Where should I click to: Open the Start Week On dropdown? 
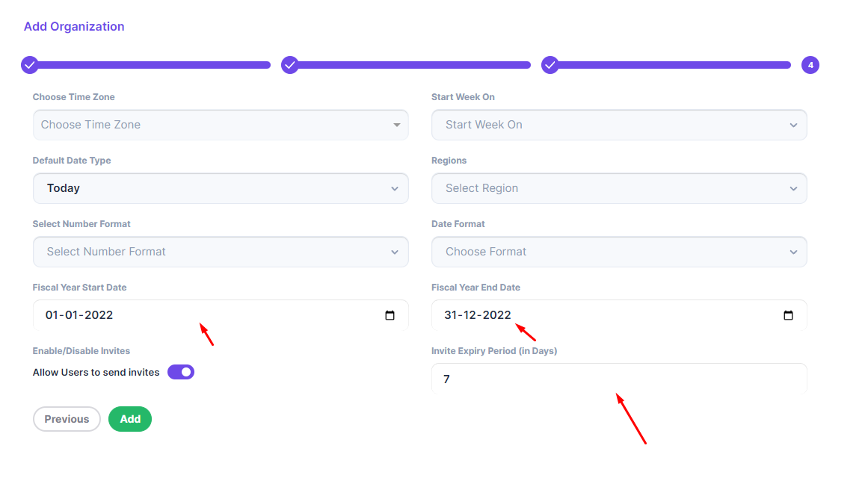point(619,125)
